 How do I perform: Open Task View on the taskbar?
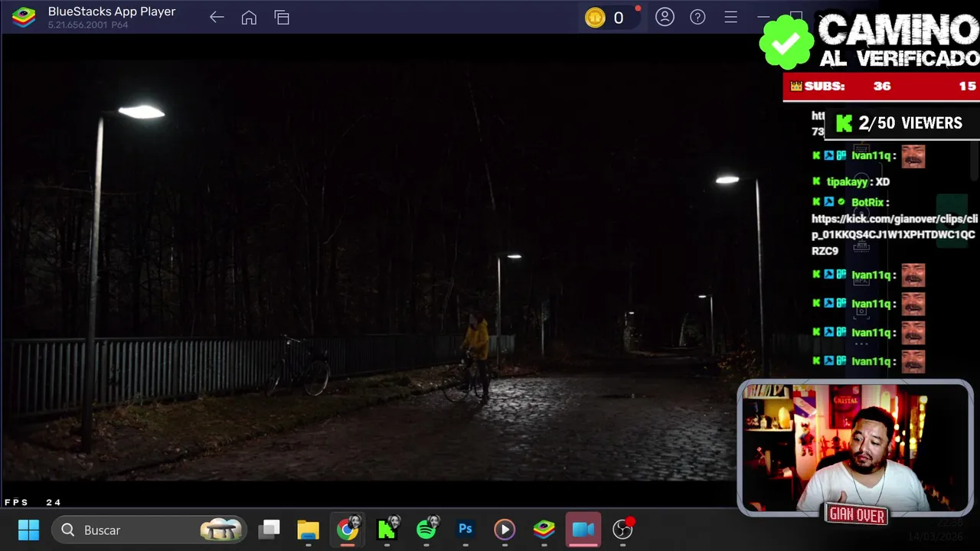(269, 530)
